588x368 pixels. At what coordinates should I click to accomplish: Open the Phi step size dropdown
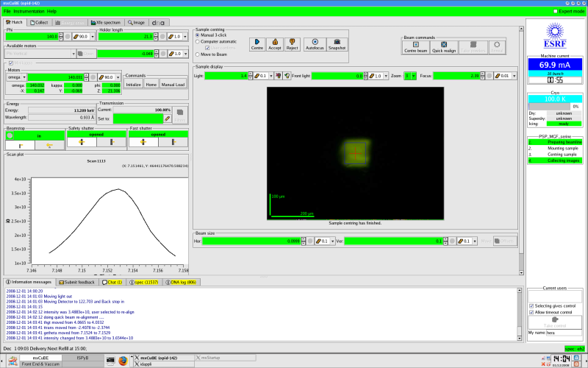tap(92, 36)
